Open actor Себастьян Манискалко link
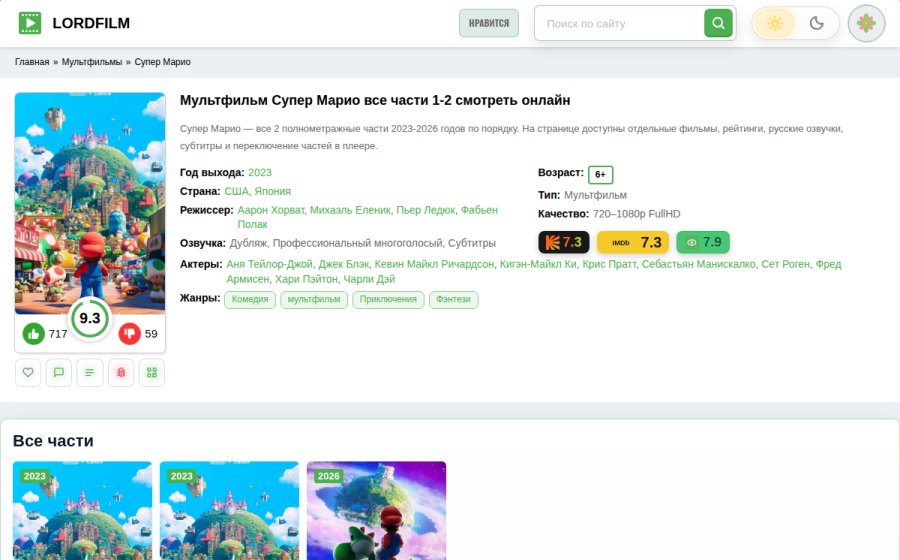 click(x=699, y=264)
